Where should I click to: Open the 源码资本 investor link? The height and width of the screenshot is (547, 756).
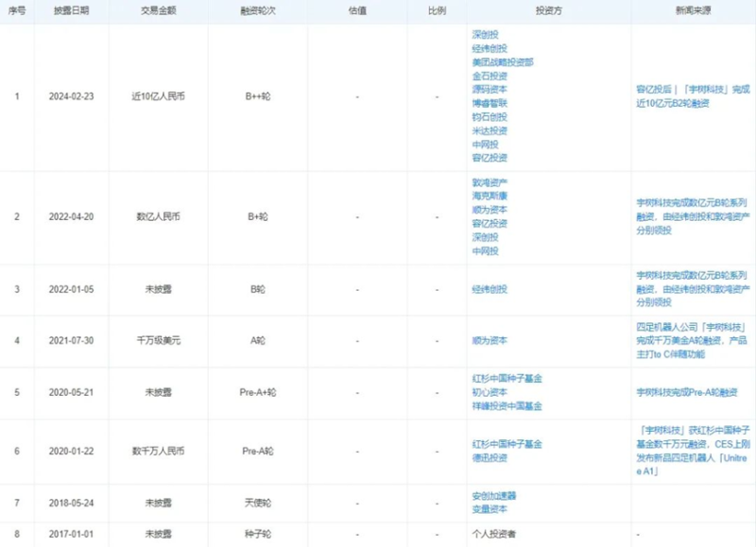point(490,89)
